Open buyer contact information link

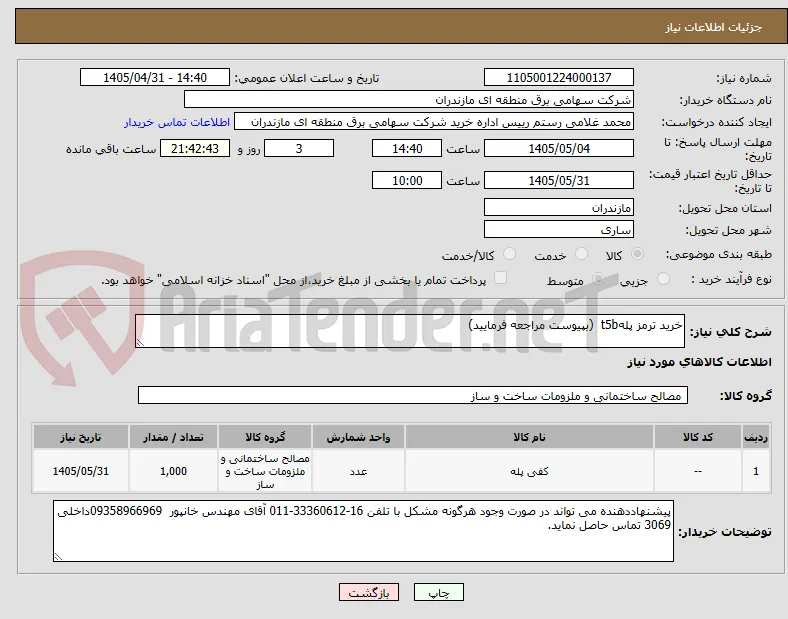click(177, 123)
